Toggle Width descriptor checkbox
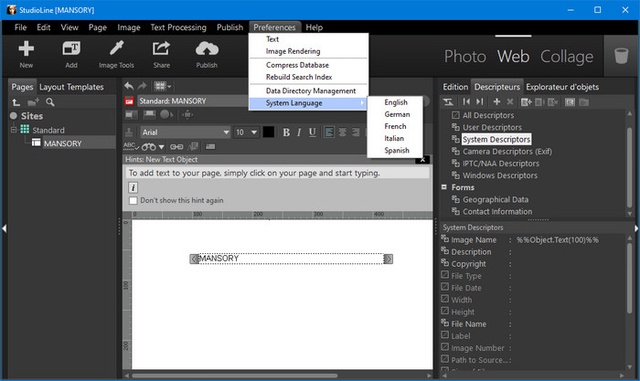The width and height of the screenshot is (640, 381). 445,299
